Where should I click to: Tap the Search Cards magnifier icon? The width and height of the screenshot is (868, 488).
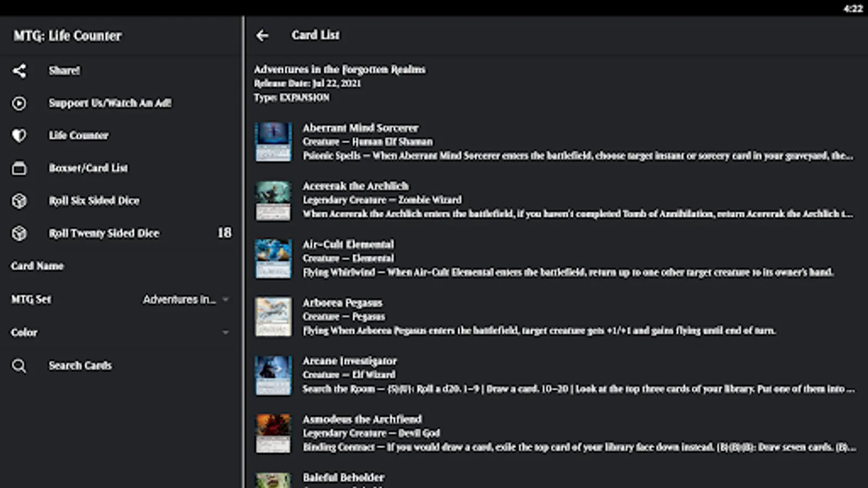(19, 365)
